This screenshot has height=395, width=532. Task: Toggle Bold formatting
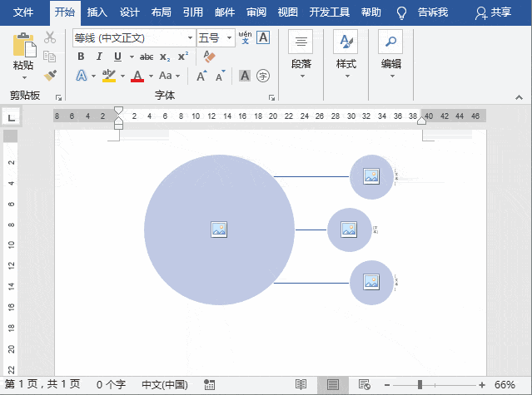coord(81,57)
